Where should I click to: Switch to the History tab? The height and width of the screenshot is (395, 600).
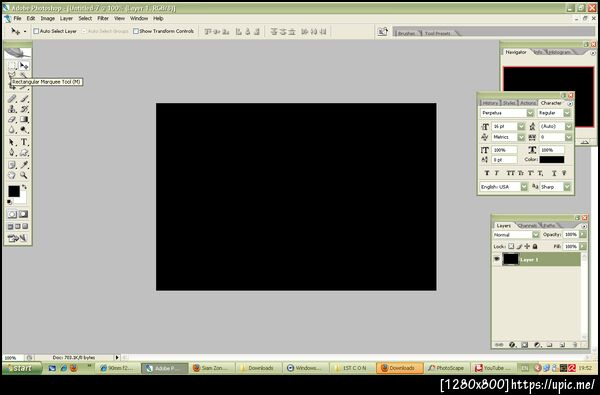[x=490, y=103]
